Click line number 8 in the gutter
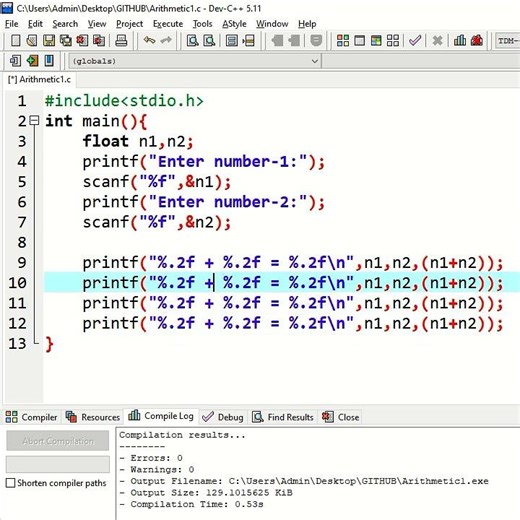 click(22, 242)
